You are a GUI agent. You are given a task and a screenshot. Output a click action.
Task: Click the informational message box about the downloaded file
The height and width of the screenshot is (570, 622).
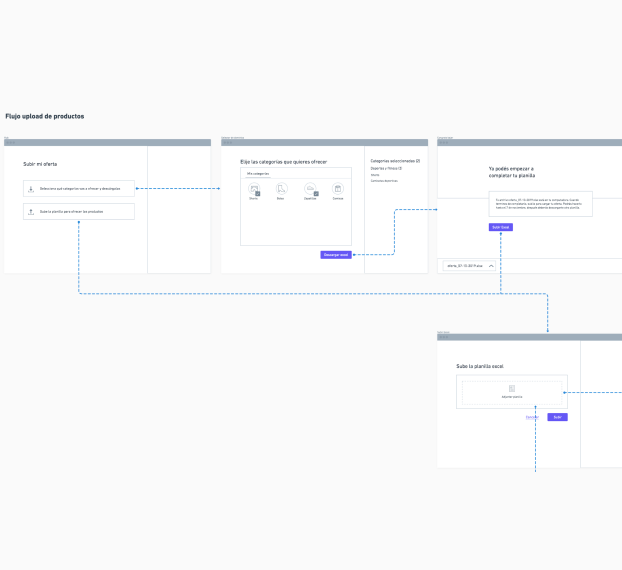[540, 204]
